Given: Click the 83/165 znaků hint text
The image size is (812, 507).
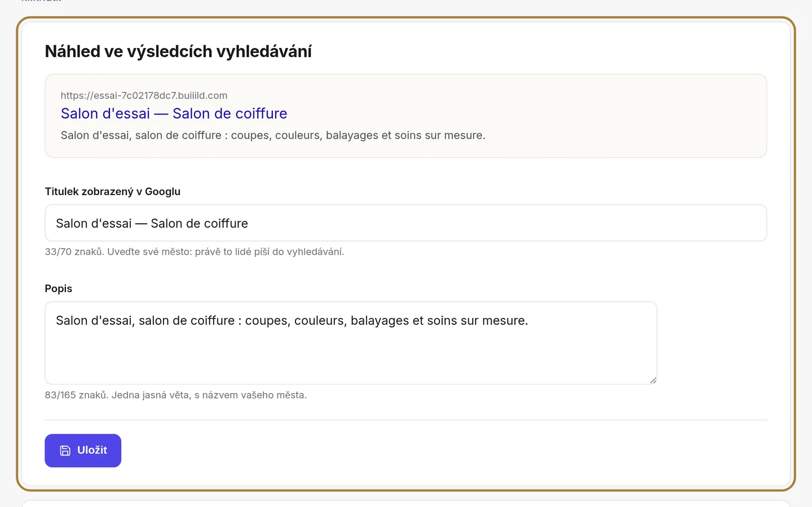Looking at the screenshot, I should 176,395.
